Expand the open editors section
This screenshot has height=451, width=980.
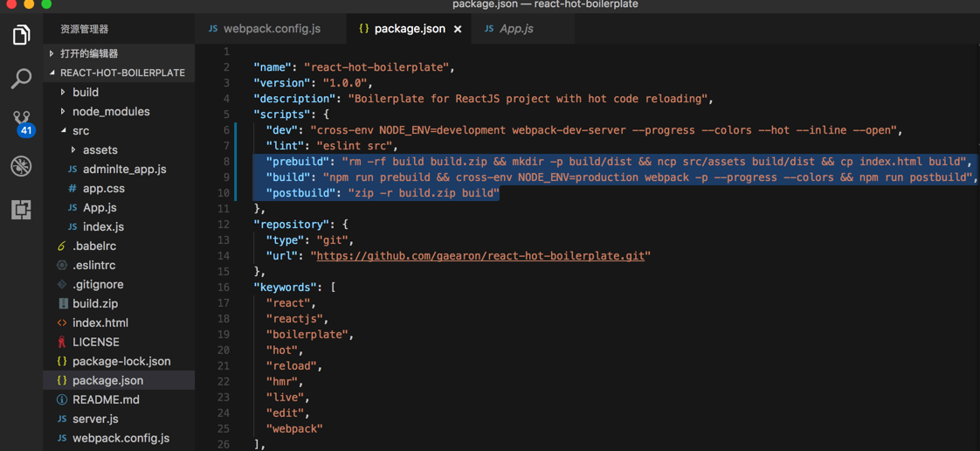click(88, 53)
